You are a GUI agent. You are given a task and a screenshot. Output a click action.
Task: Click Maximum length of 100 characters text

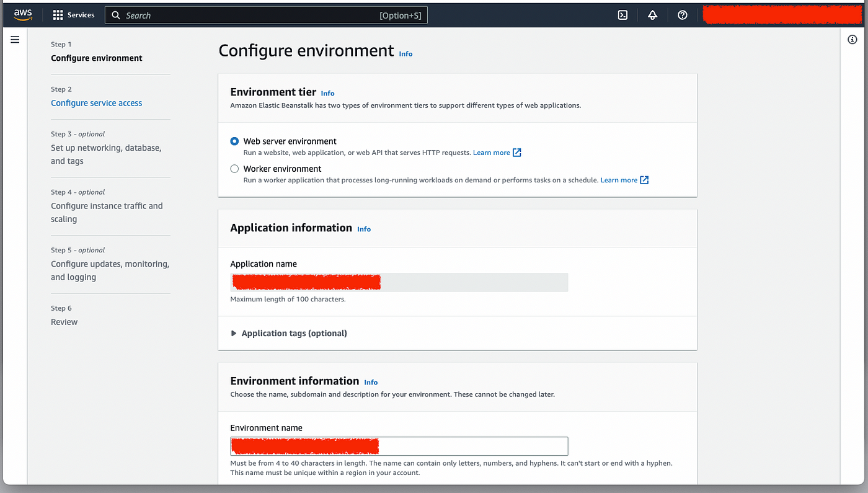click(x=288, y=299)
